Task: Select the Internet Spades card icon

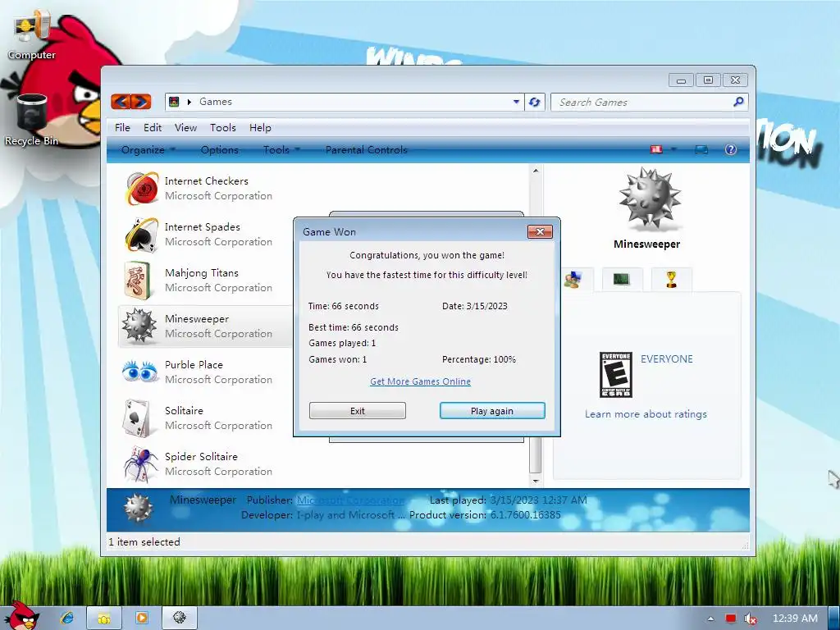Action: tap(141, 234)
